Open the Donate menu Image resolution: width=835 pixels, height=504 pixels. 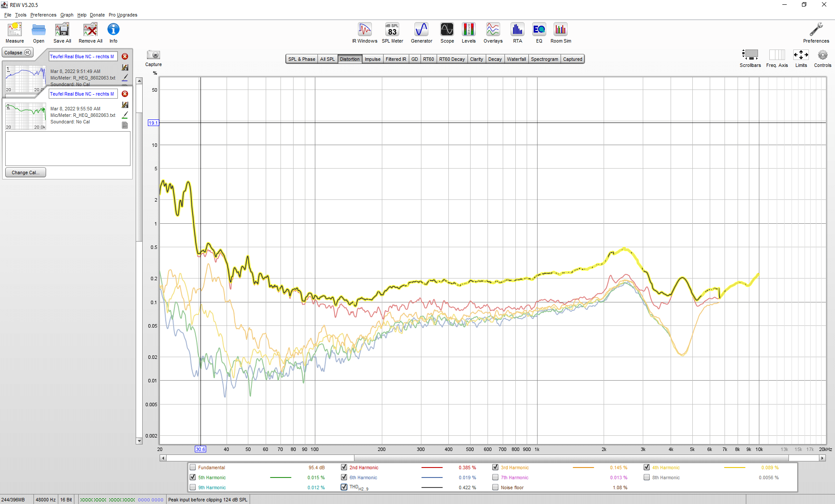[97, 15]
